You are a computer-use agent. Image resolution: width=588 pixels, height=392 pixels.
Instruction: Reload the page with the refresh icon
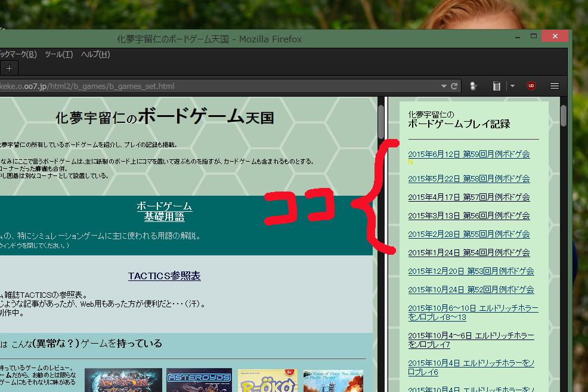(x=454, y=87)
